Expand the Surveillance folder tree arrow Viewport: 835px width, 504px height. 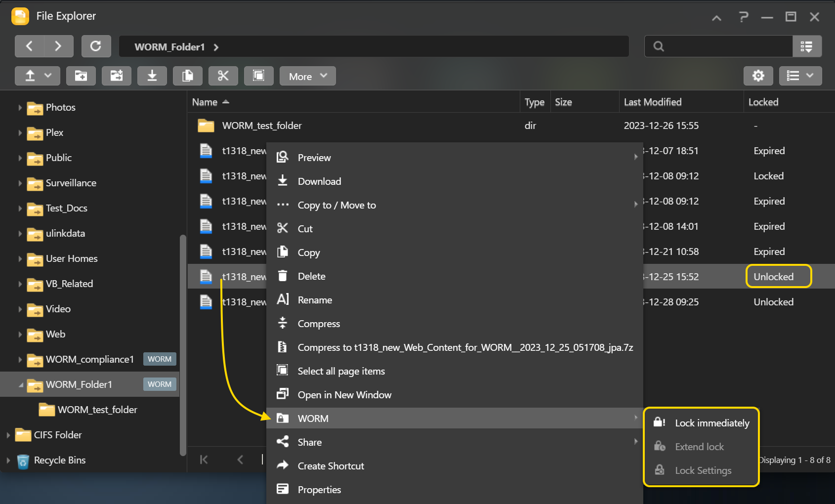(x=20, y=183)
